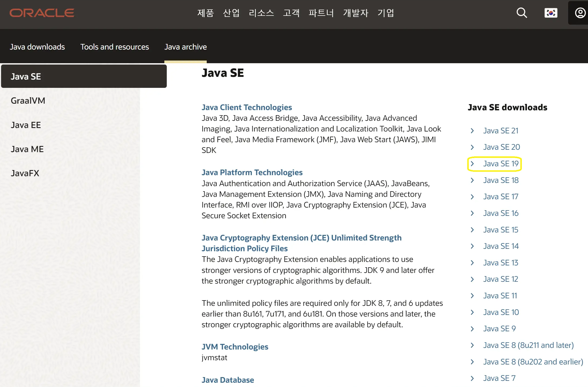Viewport: 588px width, 387px height.
Task: Click chevron next to Java SE 13
Action: click(x=472, y=263)
